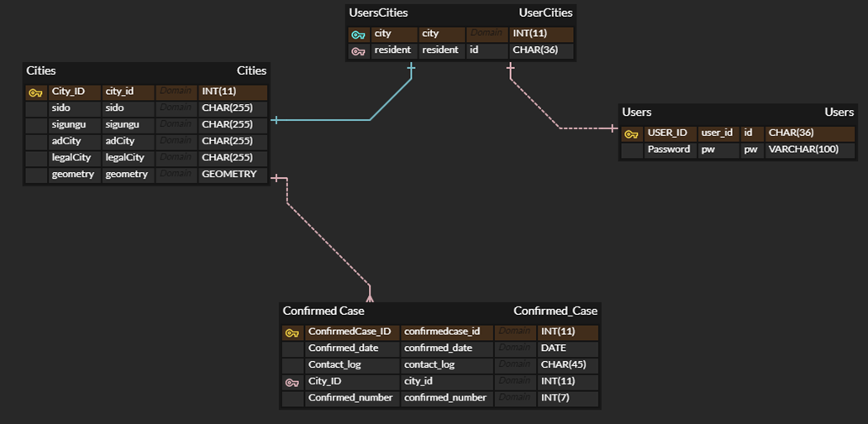The height and width of the screenshot is (424, 868).
Task: Click CHAR(36) type in resident row
Action: (541, 51)
